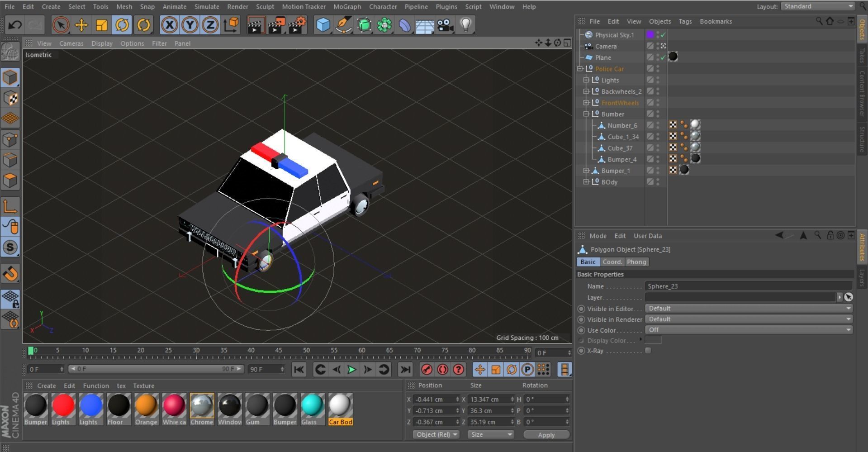Click timeline frame 45 marker
The height and width of the screenshot is (452, 868).
(279, 351)
